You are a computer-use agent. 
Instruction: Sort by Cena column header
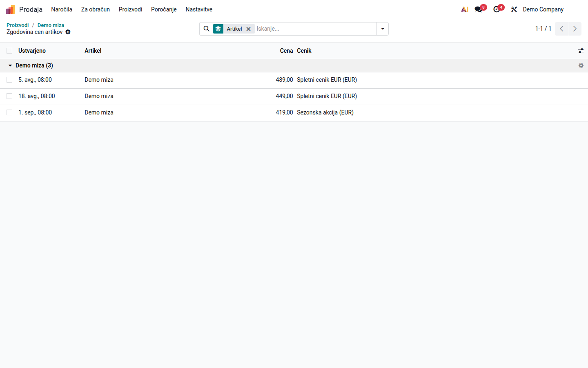(x=286, y=51)
